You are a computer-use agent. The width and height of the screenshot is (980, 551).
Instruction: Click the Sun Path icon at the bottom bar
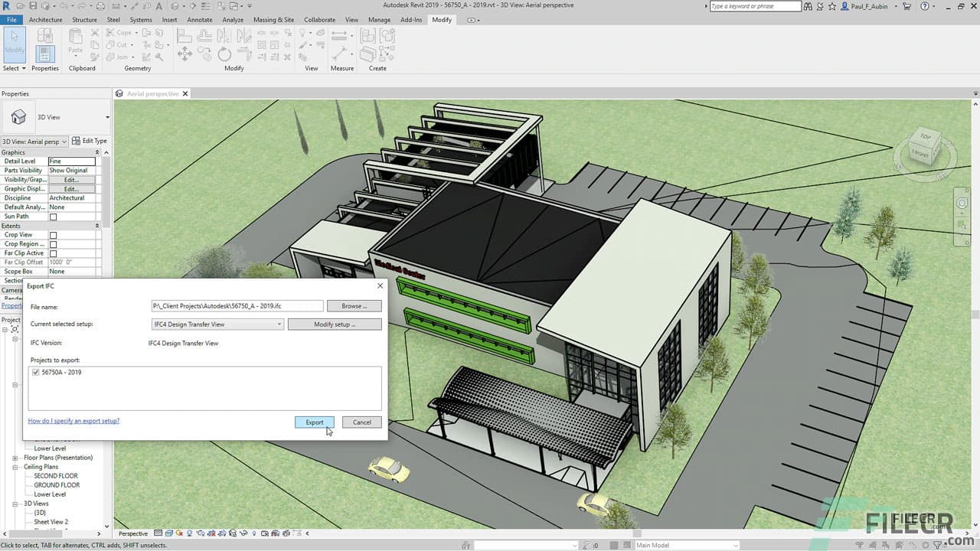tap(179, 533)
